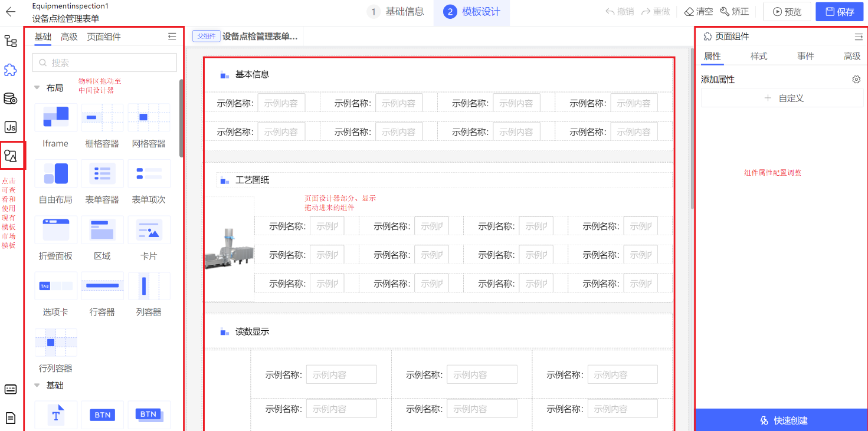The width and height of the screenshot is (868, 431).
Task: Click the 快速创建 quick create button
Action: click(783, 420)
